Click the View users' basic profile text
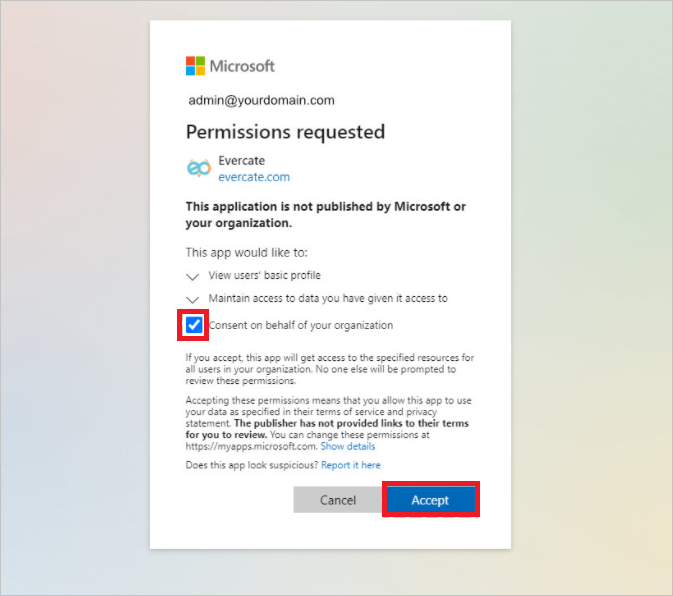 pyautogui.click(x=264, y=275)
